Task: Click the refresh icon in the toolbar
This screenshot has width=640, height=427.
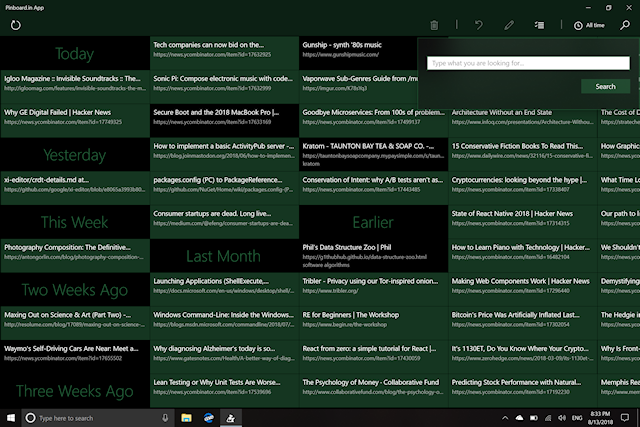Action: tap(16, 25)
